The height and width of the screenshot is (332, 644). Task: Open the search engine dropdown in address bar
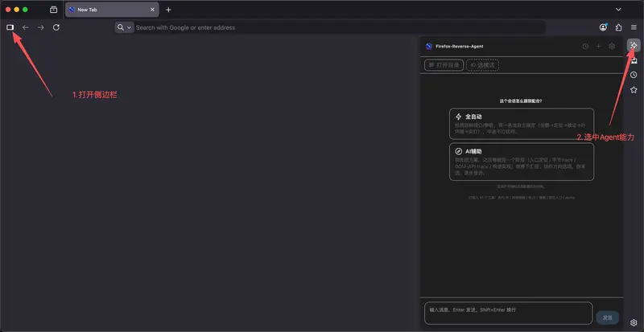124,27
